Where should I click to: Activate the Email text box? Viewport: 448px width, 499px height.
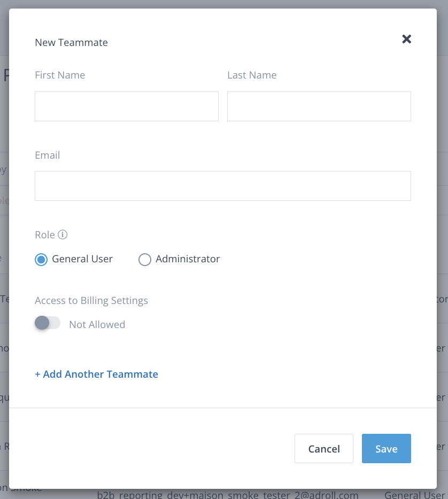pos(223,186)
